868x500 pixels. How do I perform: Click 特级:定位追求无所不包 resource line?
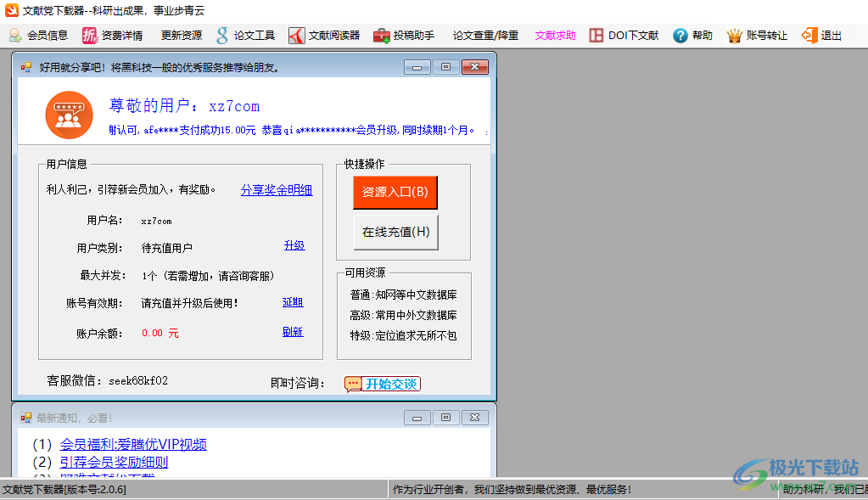404,336
